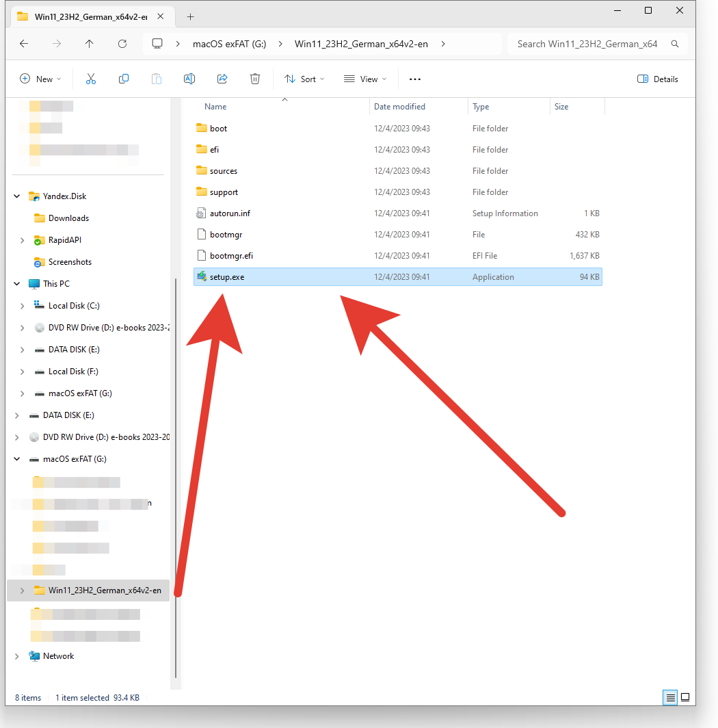Expand the Network tree node
The width and height of the screenshot is (718, 728).
(17, 656)
